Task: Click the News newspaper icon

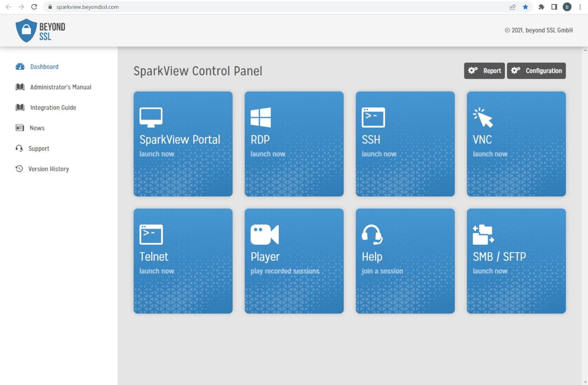Action: click(x=20, y=128)
